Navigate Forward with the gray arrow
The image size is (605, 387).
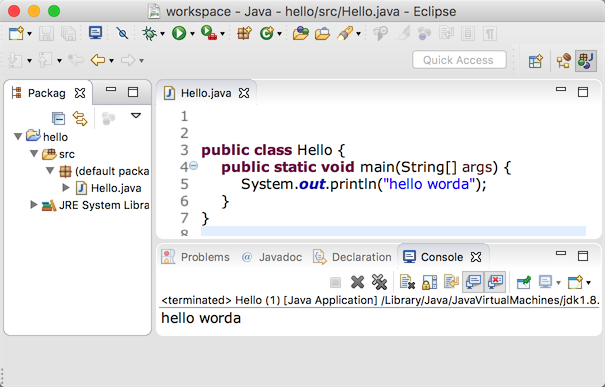(x=128, y=60)
